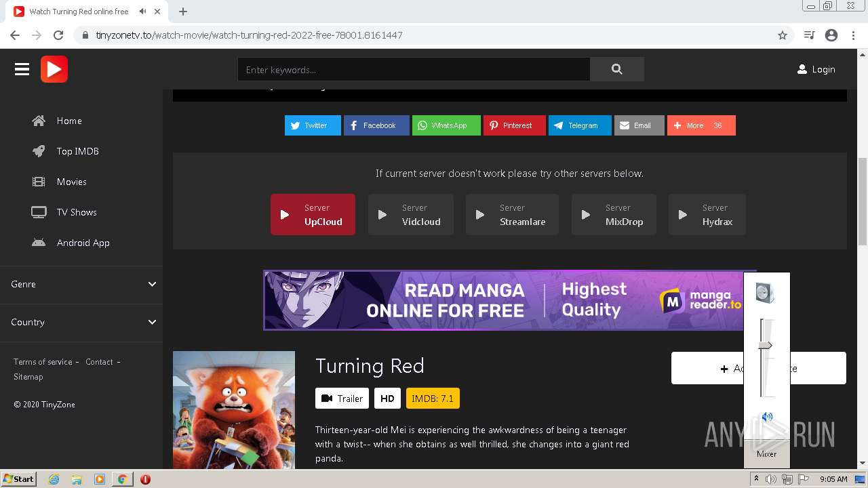Image resolution: width=868 pixels, height=488 pixels.
Task: Click the system tray volume icon
Action: coord(771,479)
